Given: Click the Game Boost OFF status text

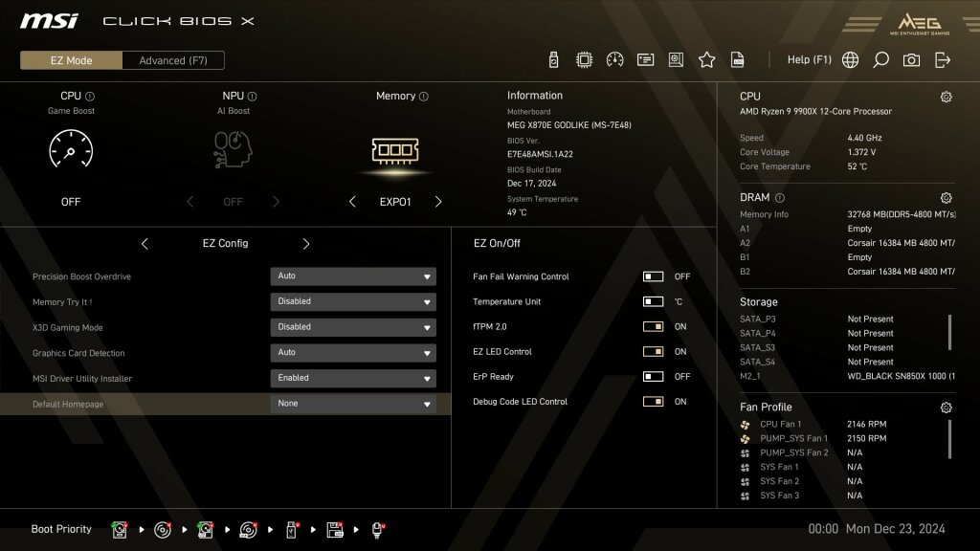Looking at the screenshot, I should pyautogui.click(x=71, y=202).
